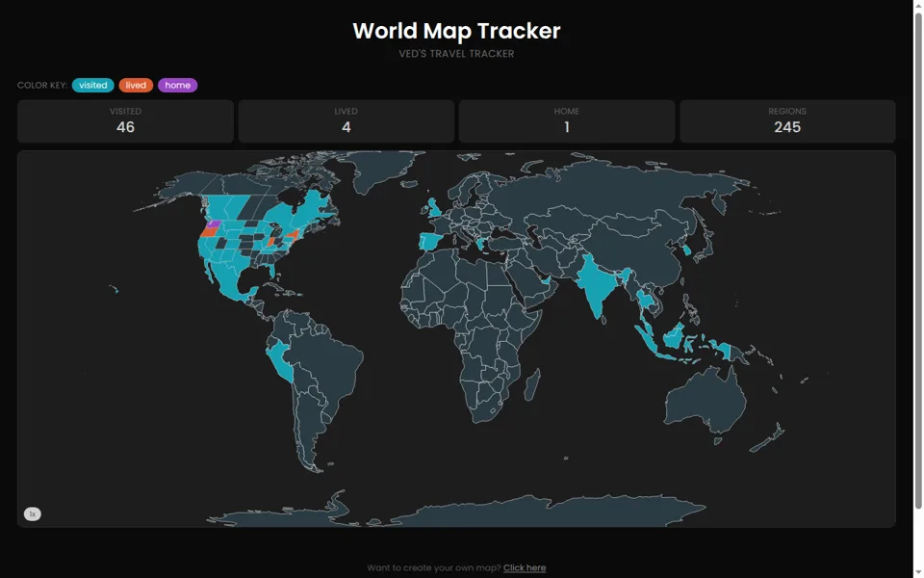The height and width of the screenshot is (578, 924).
Task: Select the LIVED 4 stat card
Action: click(346, 121)
